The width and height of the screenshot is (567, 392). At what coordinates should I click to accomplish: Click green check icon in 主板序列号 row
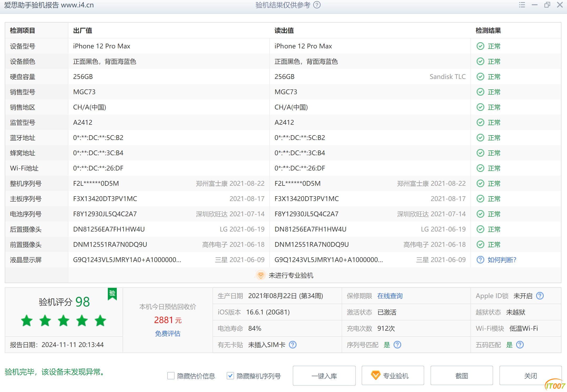480,199
